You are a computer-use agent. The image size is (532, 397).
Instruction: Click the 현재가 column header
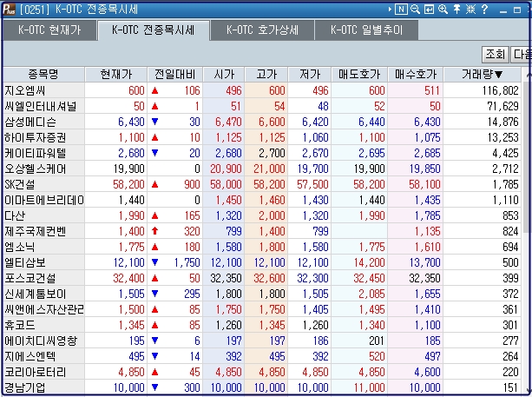(116, 75)
